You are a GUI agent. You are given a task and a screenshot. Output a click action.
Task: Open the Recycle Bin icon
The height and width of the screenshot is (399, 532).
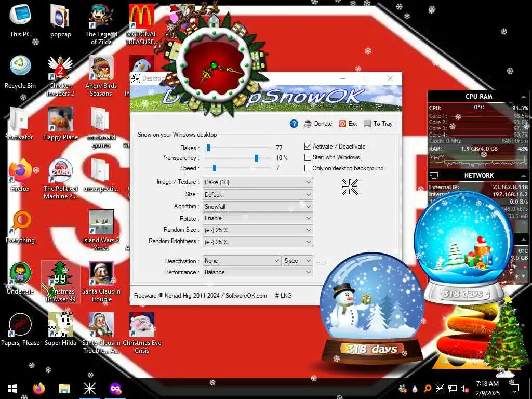(20, 72)
